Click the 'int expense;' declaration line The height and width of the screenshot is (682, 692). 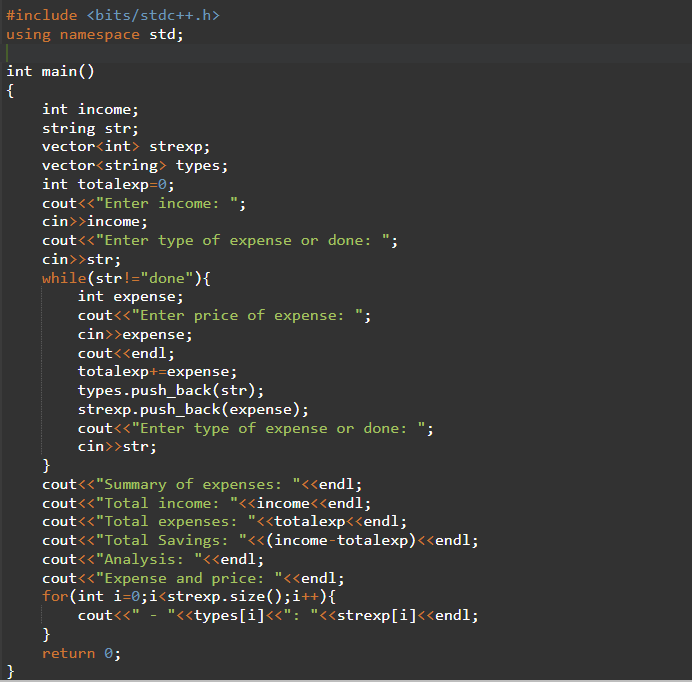click(x=131, y=297)
